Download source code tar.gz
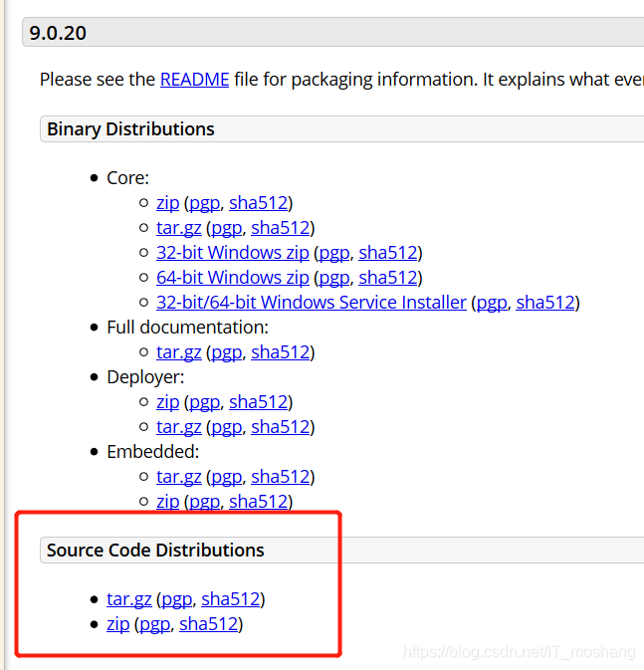 pos(129,599)
